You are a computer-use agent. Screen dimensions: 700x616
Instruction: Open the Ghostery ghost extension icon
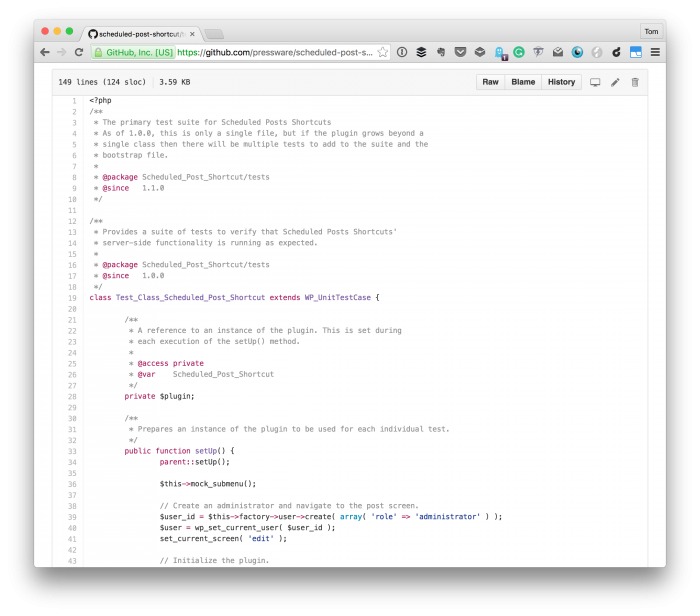(500, 53)
